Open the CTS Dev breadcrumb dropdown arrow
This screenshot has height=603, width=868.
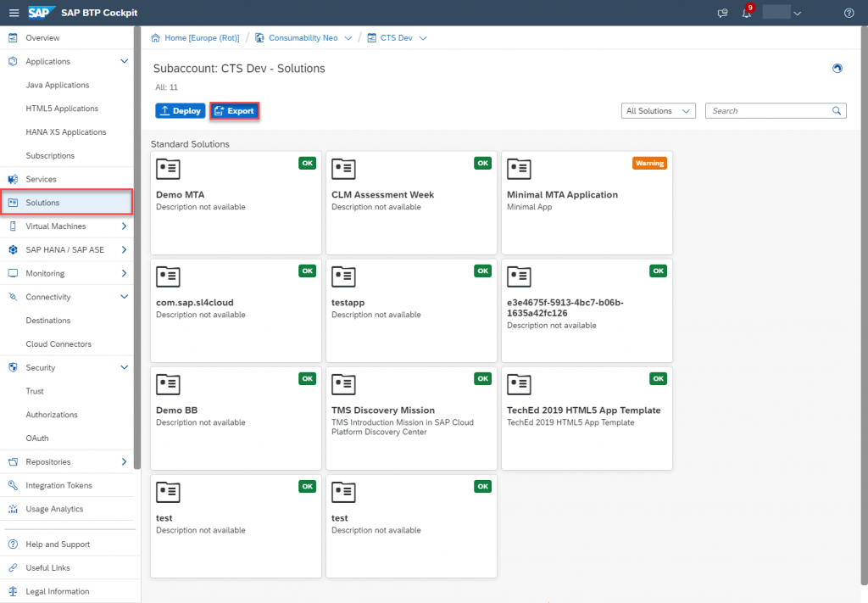click(x=423, y=38)
